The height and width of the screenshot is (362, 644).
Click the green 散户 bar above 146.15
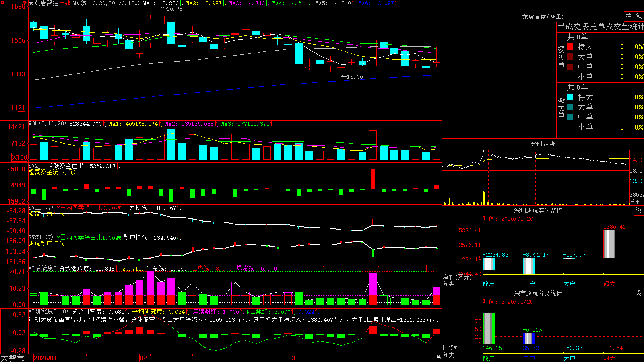[489, 329]
